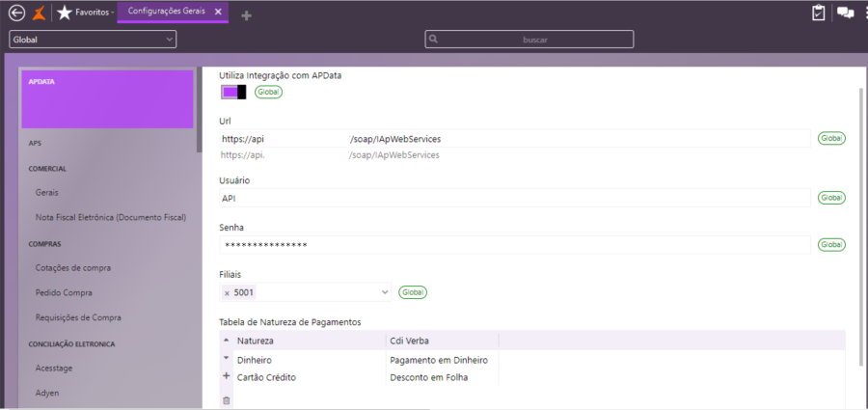This screenshot has height=410, width=868.
Task: Expand the Filiais dropdown
Action: 385,292
